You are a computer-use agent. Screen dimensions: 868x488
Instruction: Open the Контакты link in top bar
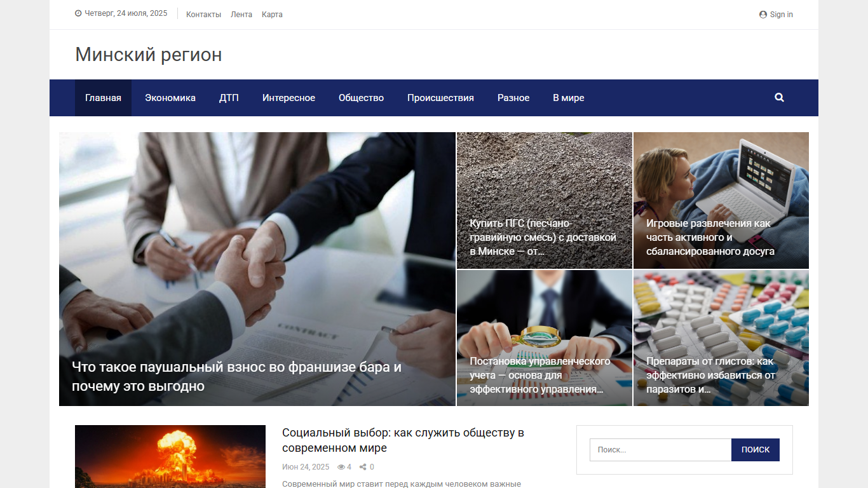(x=203, y=15)
